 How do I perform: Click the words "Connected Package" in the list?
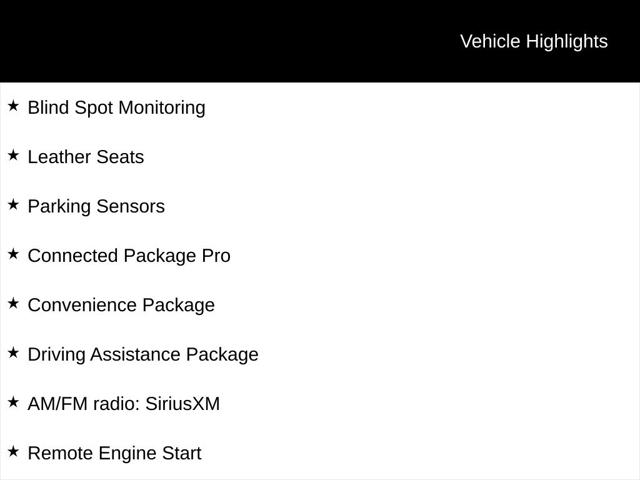[111, 255]
